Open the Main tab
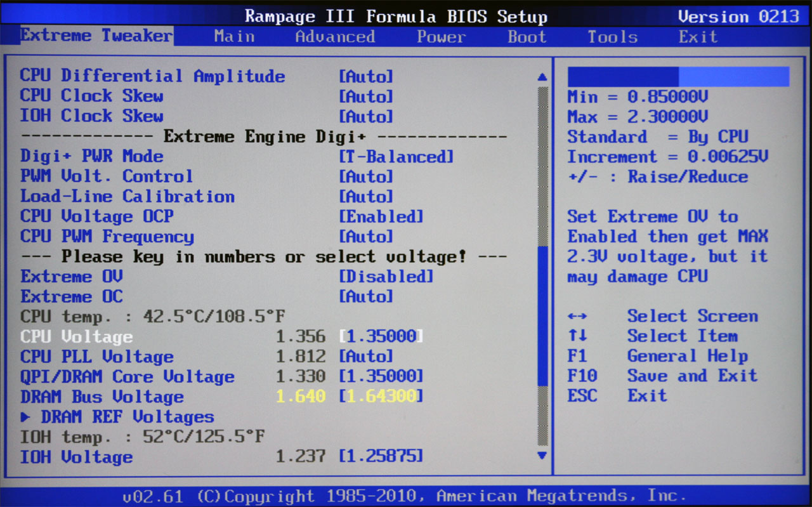The height and width of the screenshot is (507, 812). [x=234, y=36]
